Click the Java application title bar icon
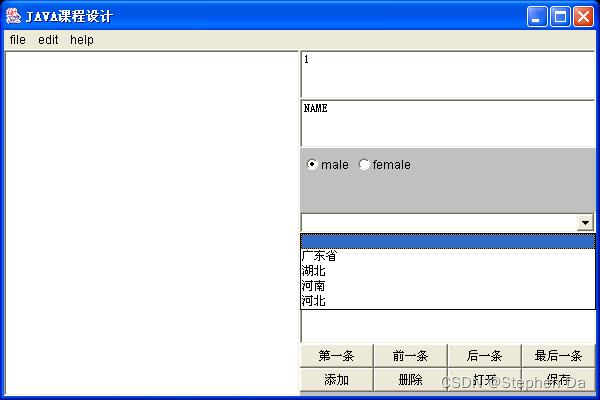 [x=14, y=16]
